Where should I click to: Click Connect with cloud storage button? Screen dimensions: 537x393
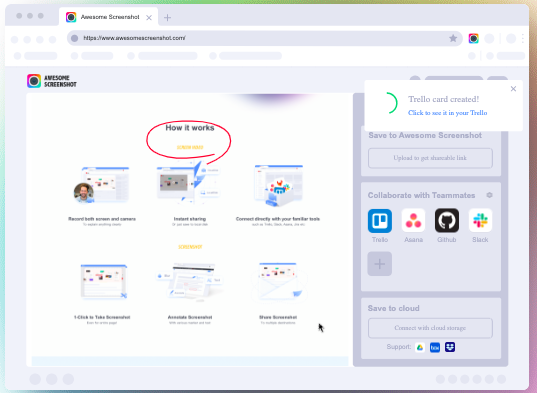tap(430, 328)
